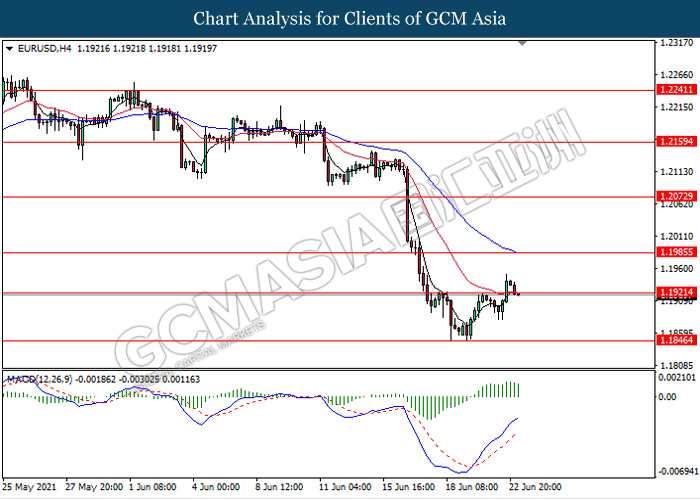Click the 18 Jun 08:00 time label
This screenshot has height=500, width=700.
click(x=472, y=487)
